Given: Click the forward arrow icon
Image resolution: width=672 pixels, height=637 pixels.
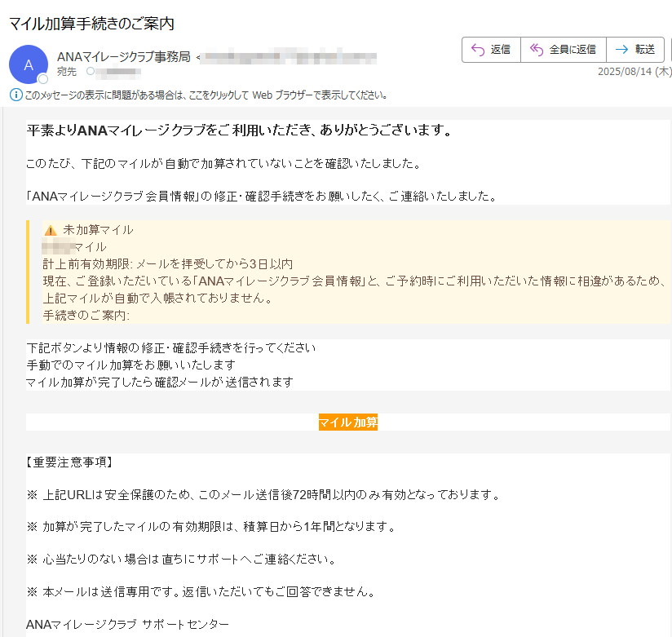Looking at the screenshot, I should (x=622, y=50).
